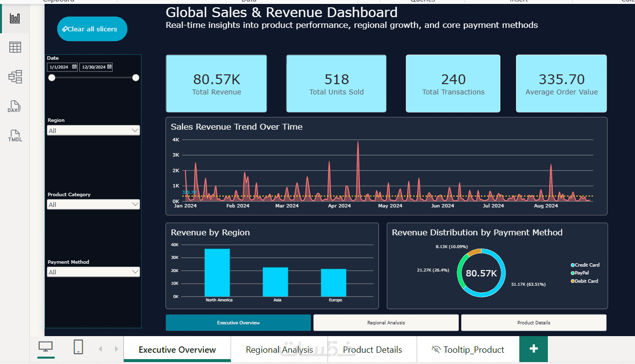The height and width of the screenshot is (364, 635).
Task: Expand the Payment Method dropdown
Action: 94,272
